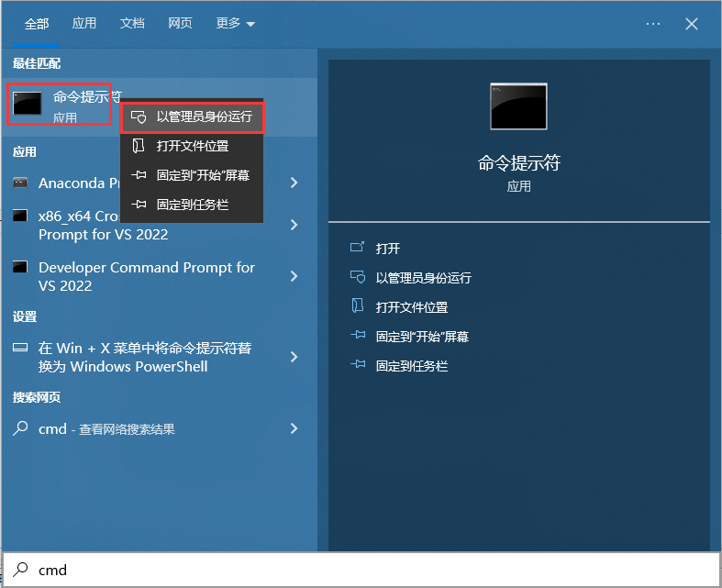722x588 pixels.
Task: Close the search panel with the X button
Action: (x=692, y=24)
